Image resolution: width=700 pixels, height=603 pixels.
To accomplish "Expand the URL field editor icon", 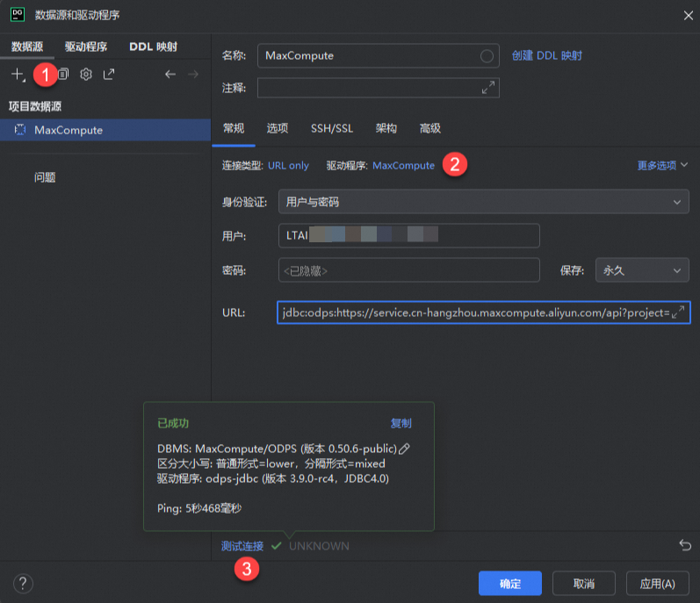I will pos(678,312).
